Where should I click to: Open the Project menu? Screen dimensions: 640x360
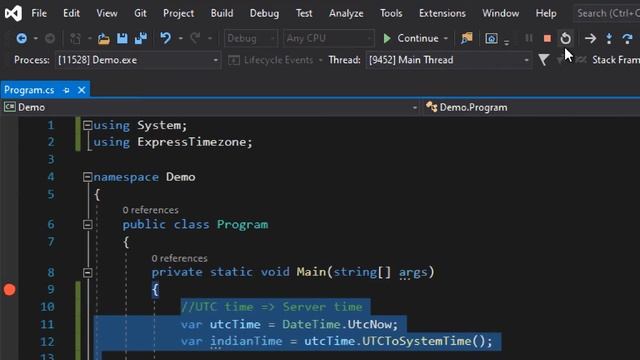click(x=178, y=13)
